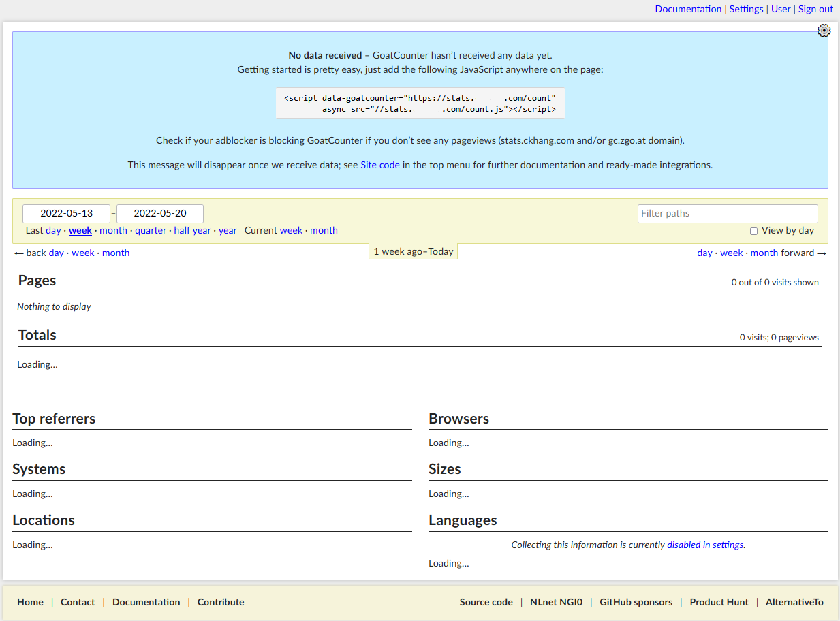Toggle the View by day checkbox
This screenshot has width=840, height=621.
pyautogui.click(x=753, y=231)
